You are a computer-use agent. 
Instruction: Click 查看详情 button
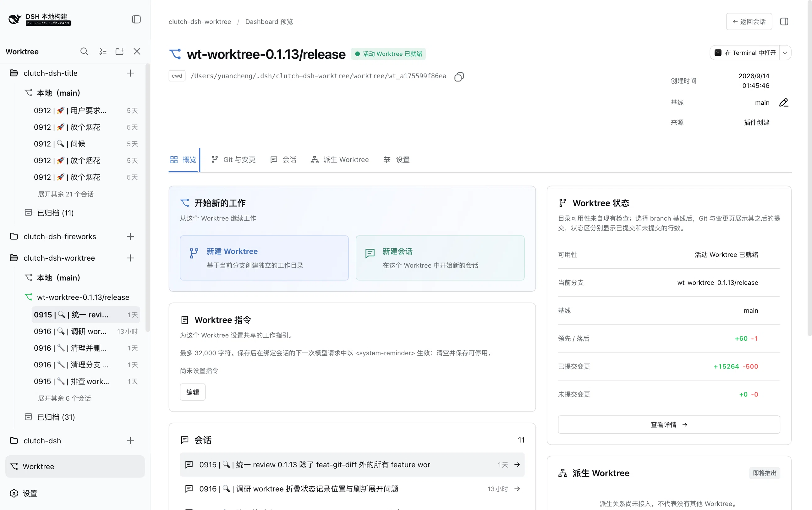point(669,425)
